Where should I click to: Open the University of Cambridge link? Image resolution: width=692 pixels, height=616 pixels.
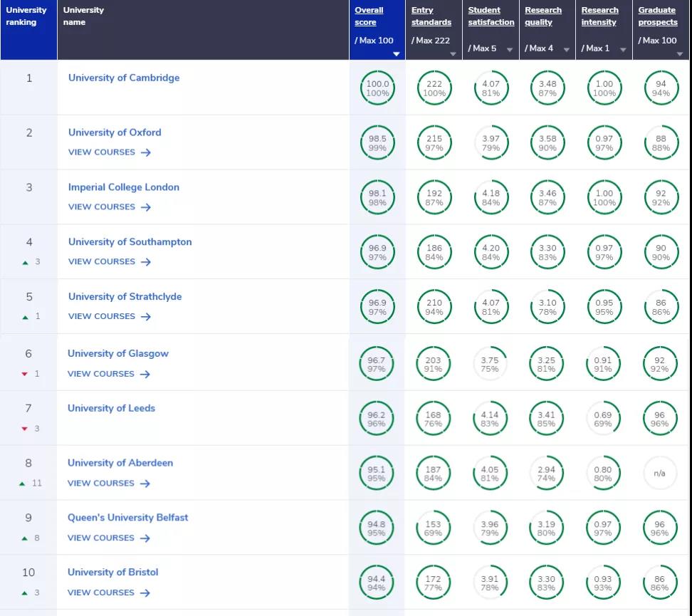124,78
